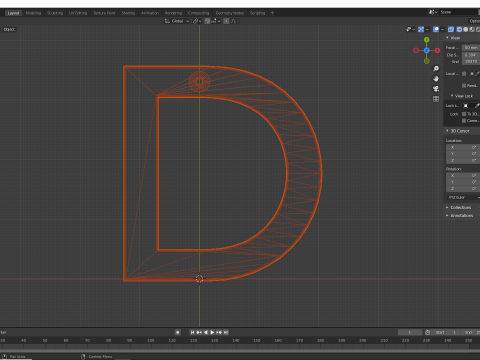Play animation forward button

[212, 332]
